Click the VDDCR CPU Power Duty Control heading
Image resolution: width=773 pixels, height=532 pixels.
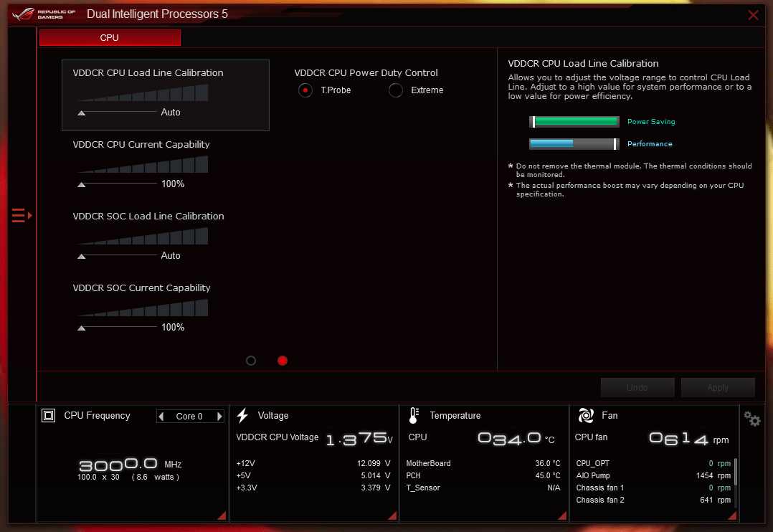[366, 73]
